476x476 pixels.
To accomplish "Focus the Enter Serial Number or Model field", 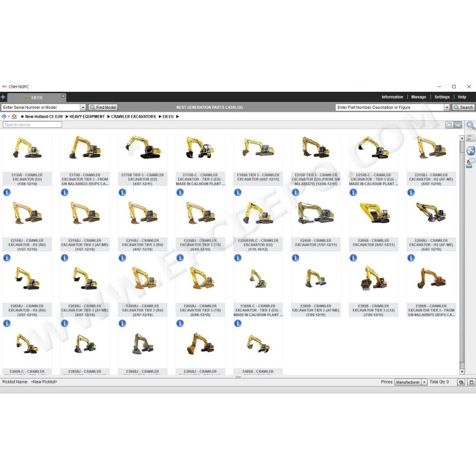I will point(41,107).
